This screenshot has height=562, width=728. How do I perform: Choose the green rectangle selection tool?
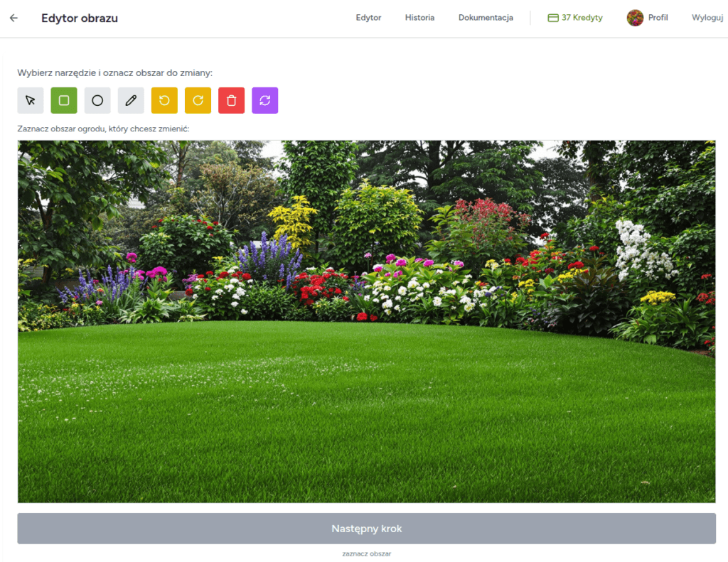point(64,100)
